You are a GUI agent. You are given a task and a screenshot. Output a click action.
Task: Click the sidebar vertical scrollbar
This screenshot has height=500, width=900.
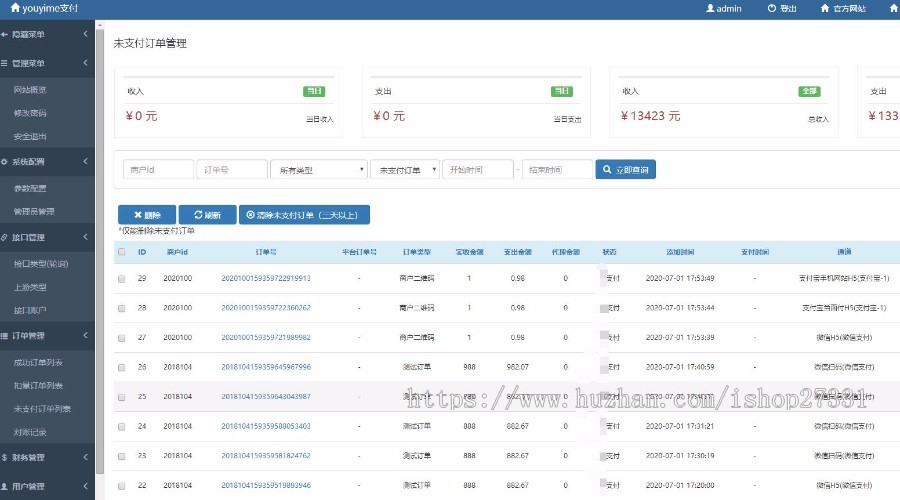[x=100, y=250]
